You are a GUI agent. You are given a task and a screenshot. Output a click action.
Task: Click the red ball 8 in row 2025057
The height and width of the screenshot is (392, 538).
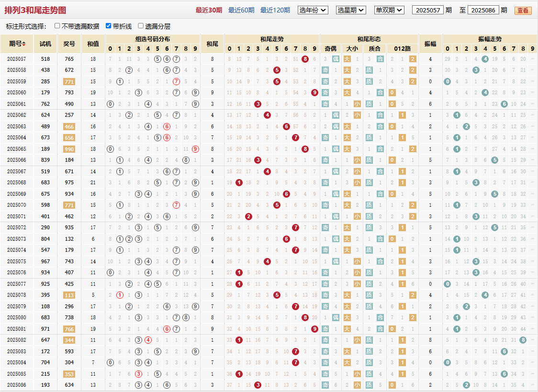point(305,59)
